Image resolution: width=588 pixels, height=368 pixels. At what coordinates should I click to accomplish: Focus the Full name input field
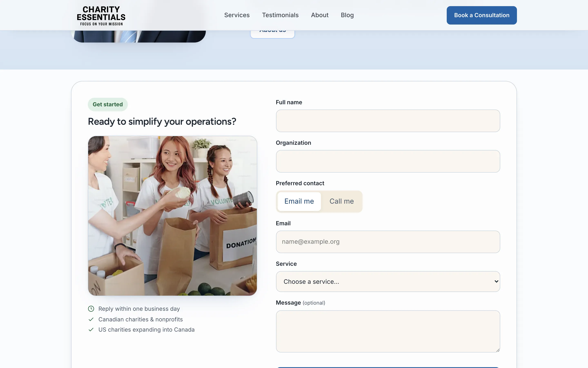point(388,121)
